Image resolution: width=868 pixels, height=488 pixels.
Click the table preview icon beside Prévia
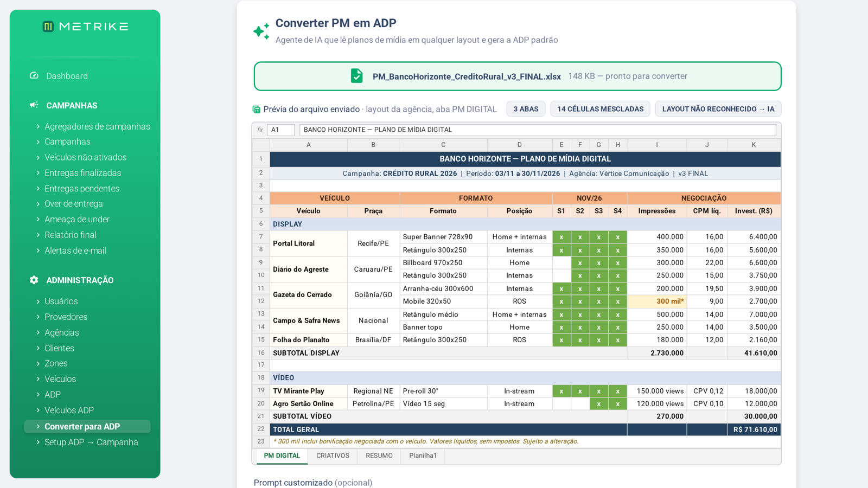pos(257,110)
